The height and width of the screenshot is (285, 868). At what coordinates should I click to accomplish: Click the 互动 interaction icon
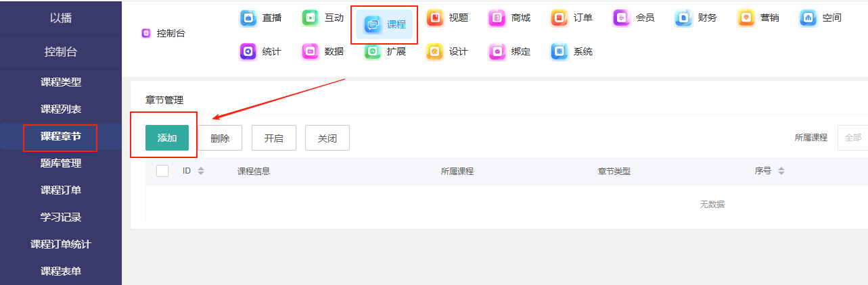click(311, 18)
